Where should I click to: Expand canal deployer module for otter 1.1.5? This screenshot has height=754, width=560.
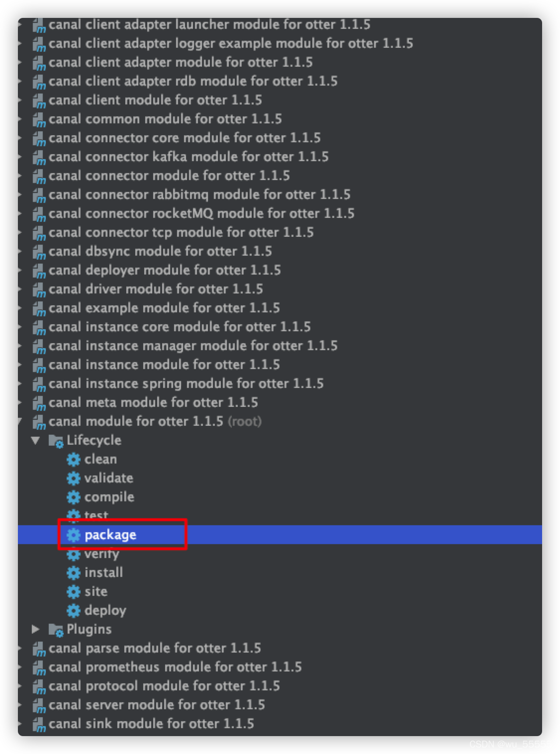tap(19, 270)
